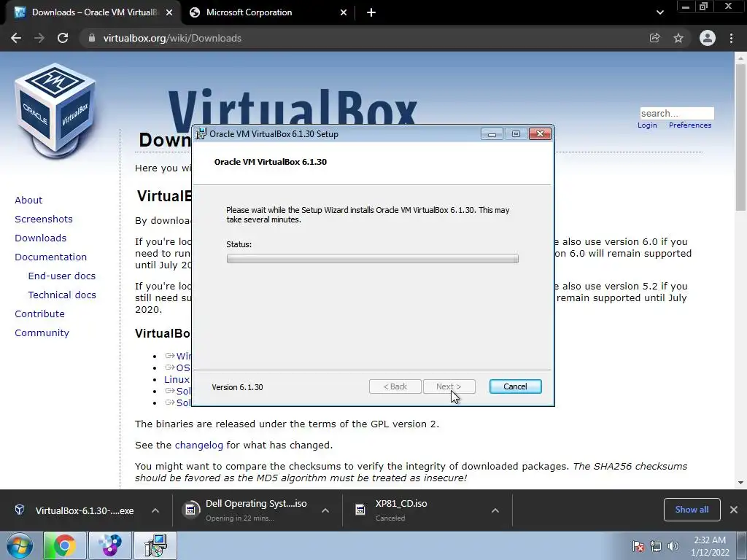Expand options for VirtualBox-6.1.30 exe download
Image resolution: width=747 pixels, height=560 pixels.
[x=155, y=510]
